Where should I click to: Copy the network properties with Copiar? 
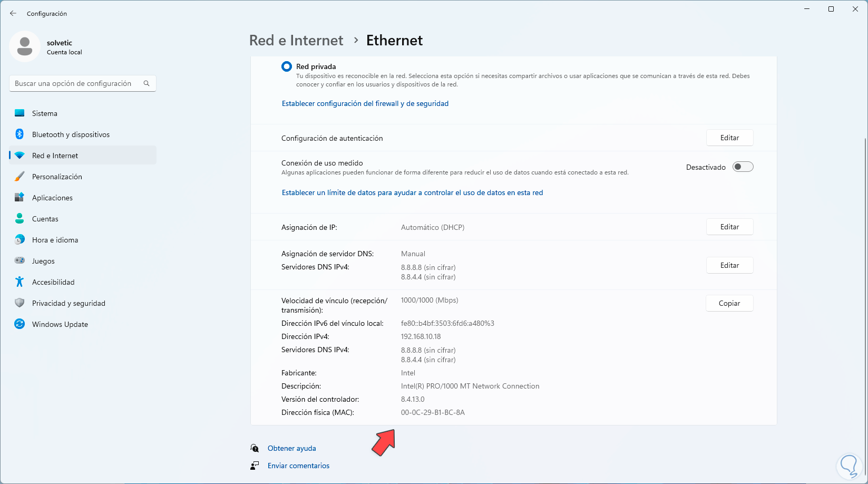pyautogui.click(x=729, y=303)
